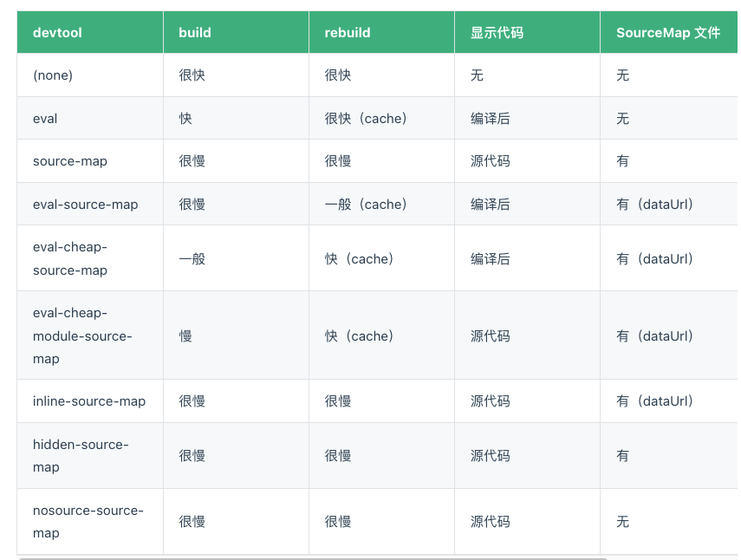Click 有（dataUrl）in the inline-source-map row

click(x=655, y=400)
